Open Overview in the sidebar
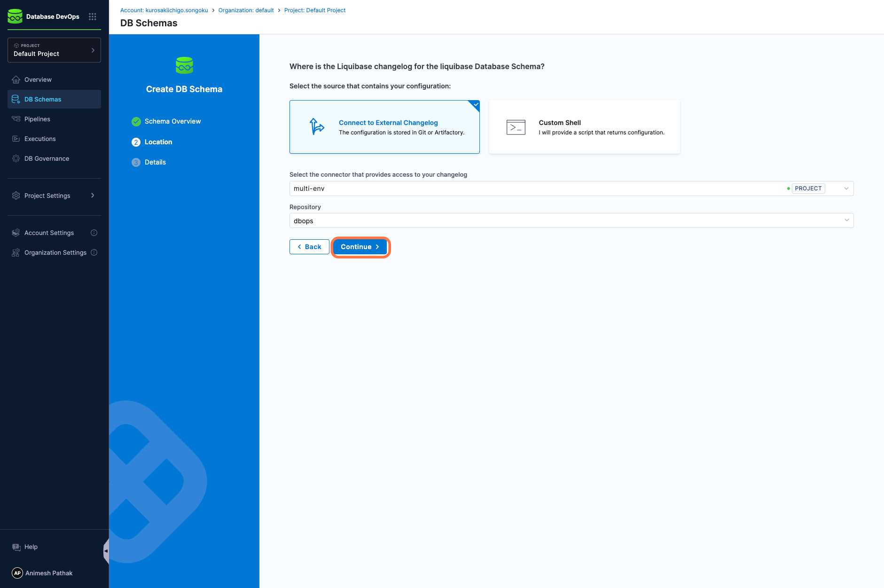This screenshot has width=884, height=588. click(x=54, y=79)
